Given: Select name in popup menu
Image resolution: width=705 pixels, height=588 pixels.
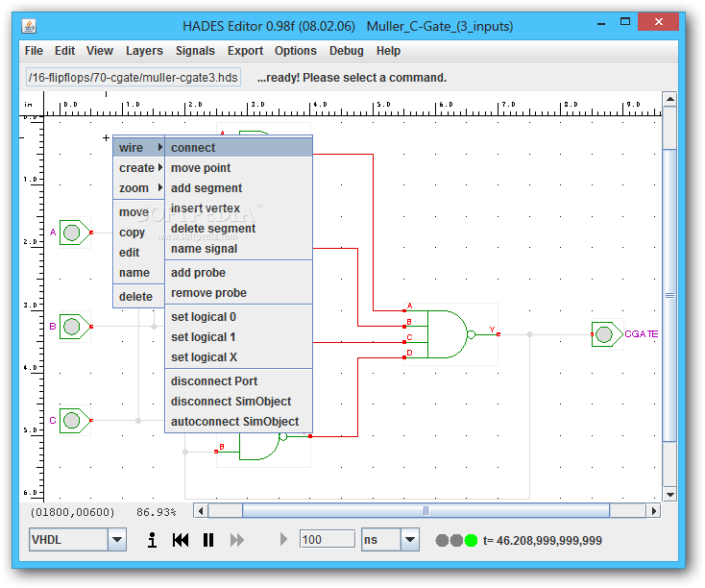Looking at the screenshot, I should [x=139, y=273].
